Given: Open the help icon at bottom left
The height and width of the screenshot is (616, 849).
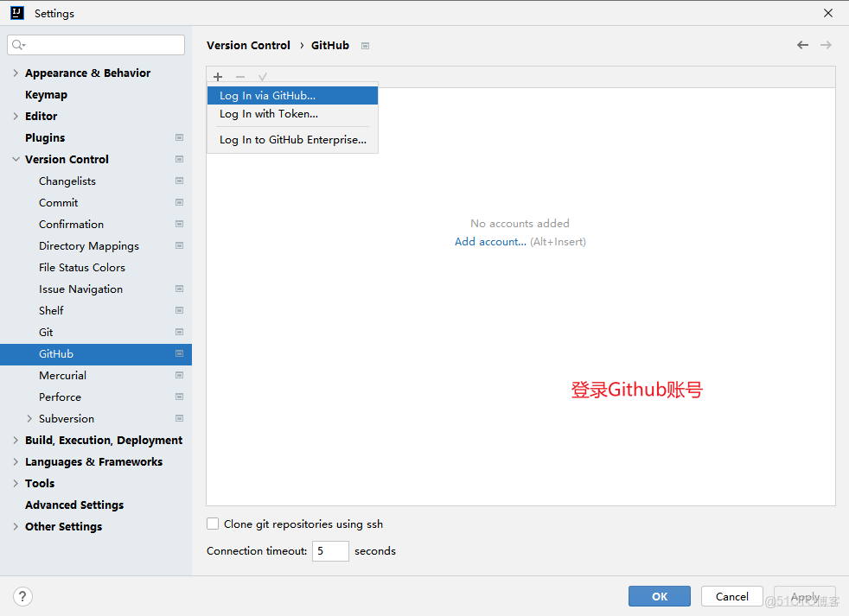Looking at the screenshot, I should click(22, 596).
